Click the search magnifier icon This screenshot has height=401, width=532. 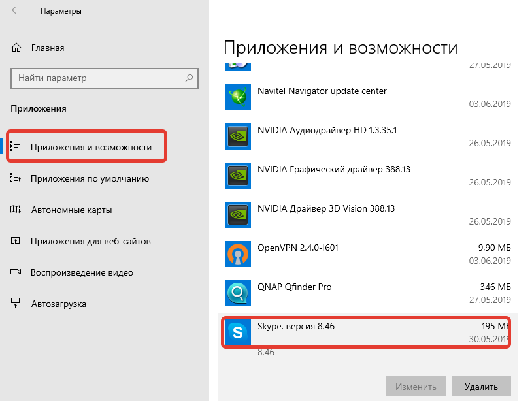click(189, 78)
